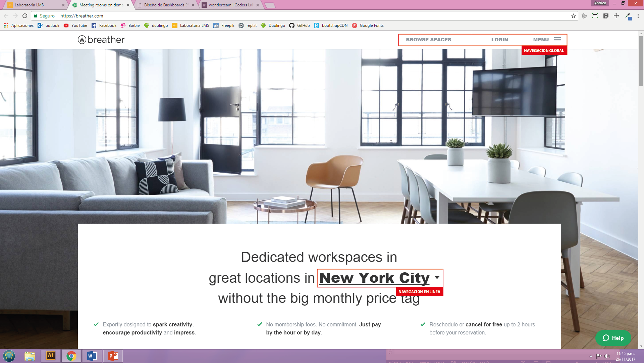The width and height of the screenshot is (644, 363).
Task: Open Adobe Illustrator from the taskbar
Action: pyautogui.click(x=51, y=356)
